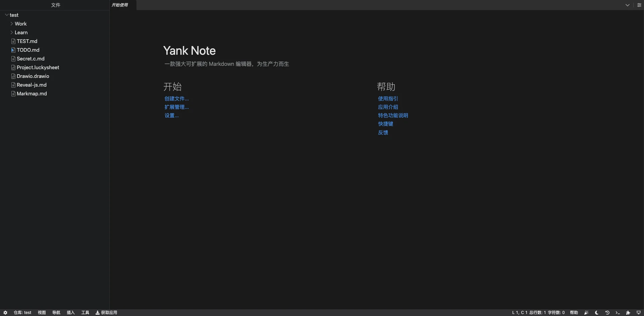Click the 设置... link
The height and width of the screenshot is (316, 644).
[171, 116]
